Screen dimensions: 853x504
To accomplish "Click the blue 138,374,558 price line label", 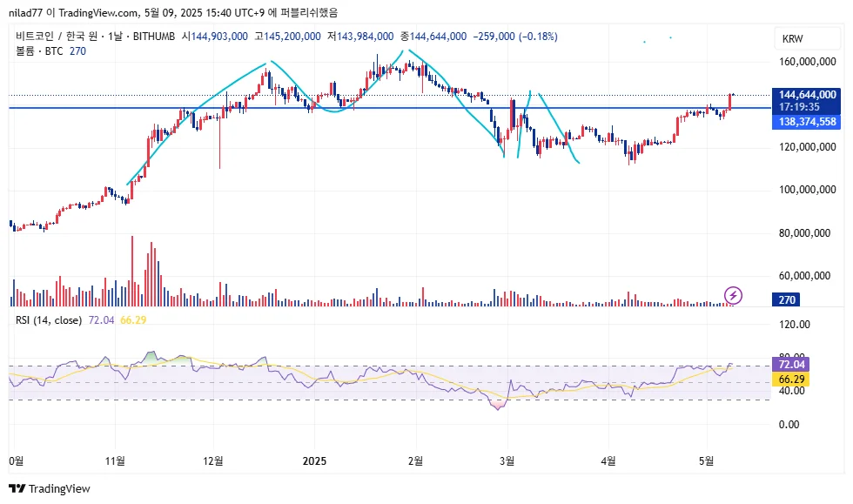I will pos(806,122).
